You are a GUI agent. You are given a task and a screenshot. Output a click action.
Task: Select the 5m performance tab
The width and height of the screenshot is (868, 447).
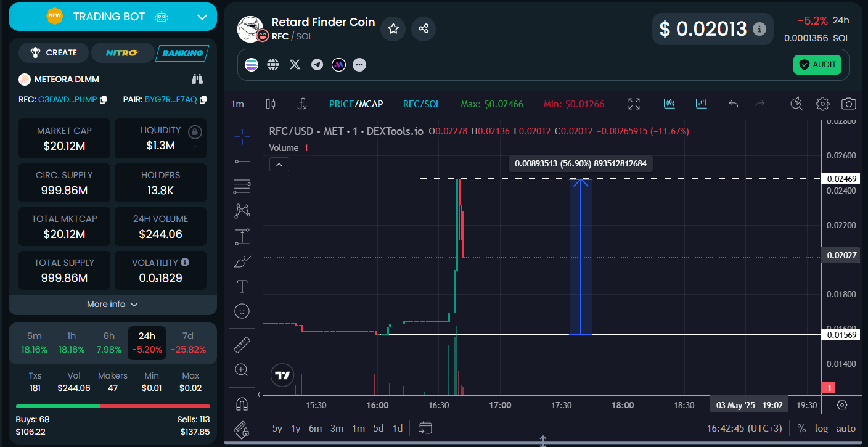[x=35, y=342]
